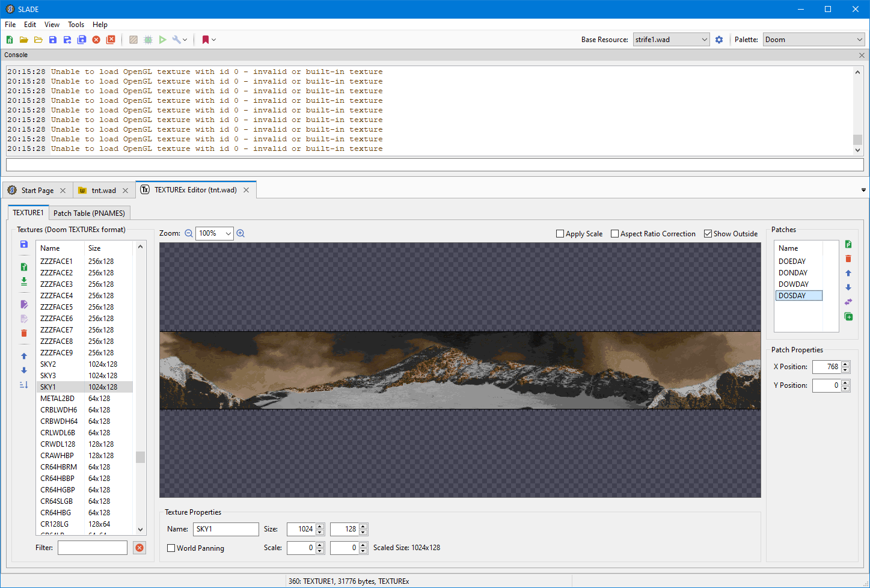Viewport: 870px width, 588px height.
Task: Move selected patch down arrow in Patches panel
Action: click(848, 287)
